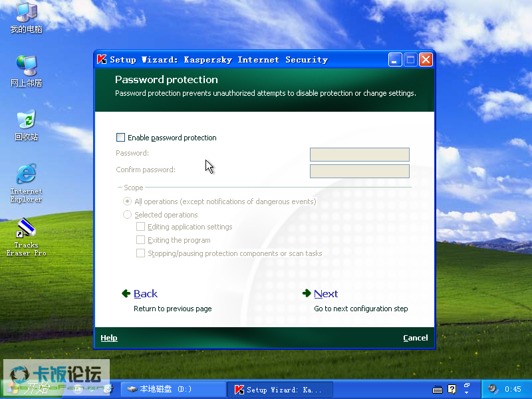The width and height of the screenshot is (532, 399).
Task: Click the Kaspersky logo in the title bar
Action: [102, 59]
